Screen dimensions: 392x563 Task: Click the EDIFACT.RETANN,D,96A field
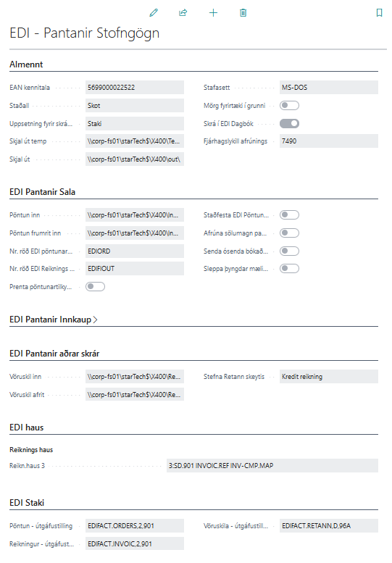(329, 526)
